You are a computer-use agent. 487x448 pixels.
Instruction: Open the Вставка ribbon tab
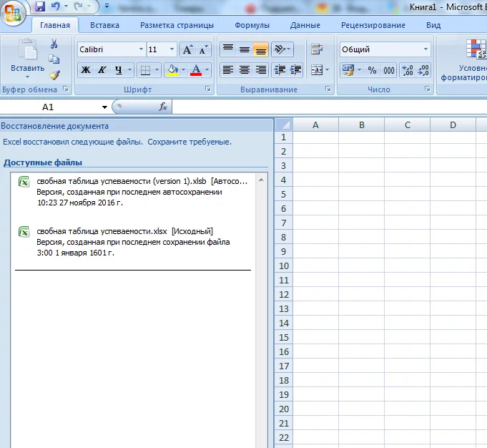click(x=104, y=25)
